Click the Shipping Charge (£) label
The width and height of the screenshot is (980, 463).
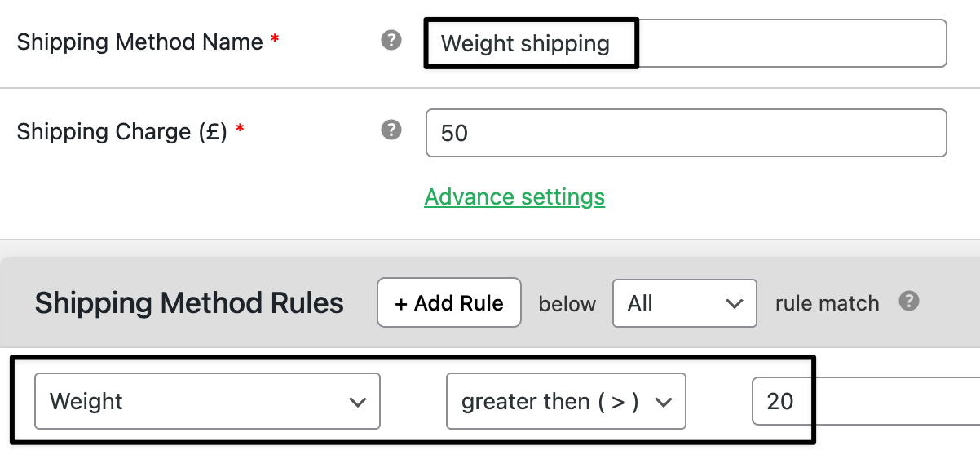pyautogui.click(x=122, y=131)
